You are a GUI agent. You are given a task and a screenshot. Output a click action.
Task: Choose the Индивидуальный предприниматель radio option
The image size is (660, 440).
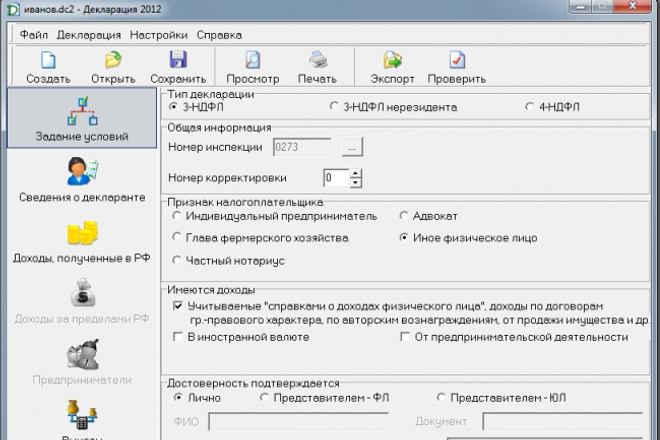(177, 215)
